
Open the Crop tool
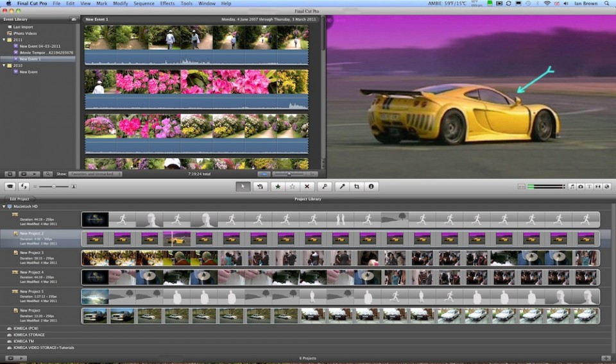click(356, 186)
